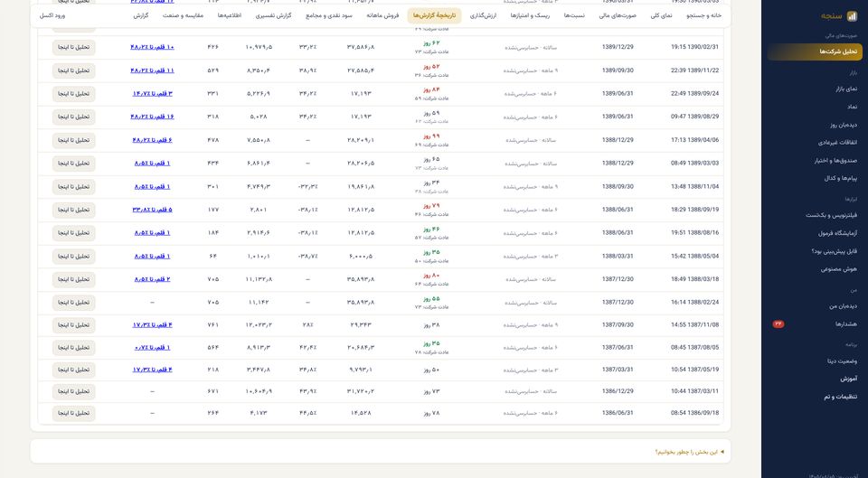The width and height of the screenshot is (868, 478).
Task: Click the ورود اکسل button
Action: pyautogui.click(x=52, y=15)
